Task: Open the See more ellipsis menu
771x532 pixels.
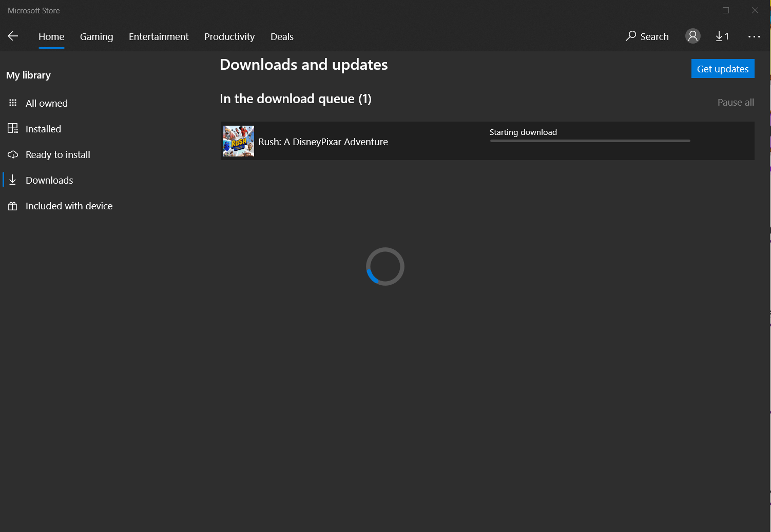Action: click(754, 36)
